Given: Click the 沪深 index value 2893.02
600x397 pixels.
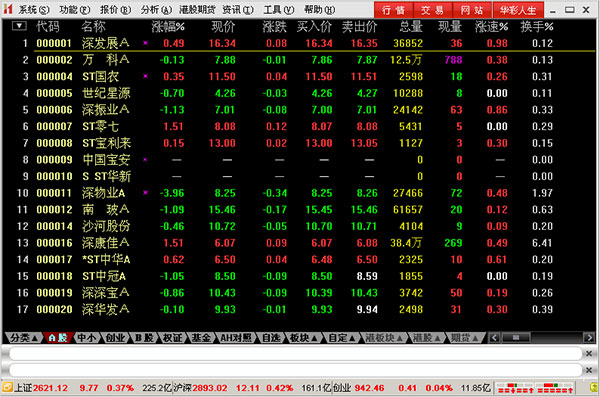Looking at the screenshot, I should coord(210,388).
